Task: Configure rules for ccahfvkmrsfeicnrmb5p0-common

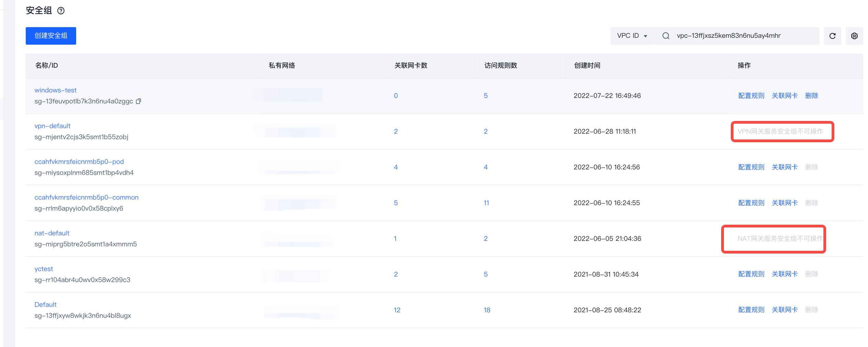Action: (751, 203)
